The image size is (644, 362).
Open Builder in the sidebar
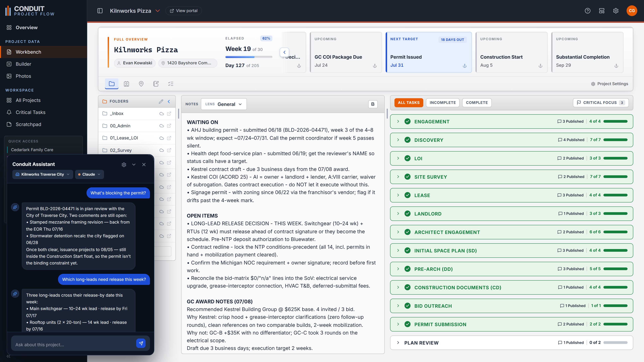pos(43,64)
